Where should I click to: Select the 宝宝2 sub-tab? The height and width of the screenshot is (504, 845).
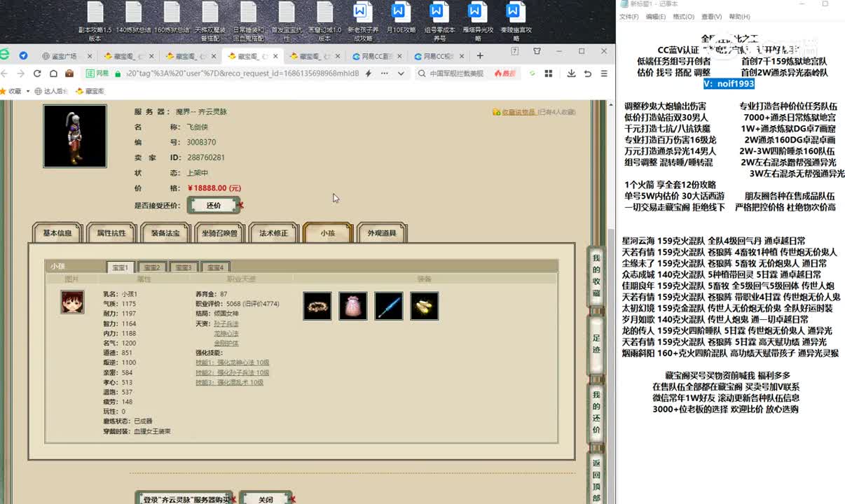152,267
